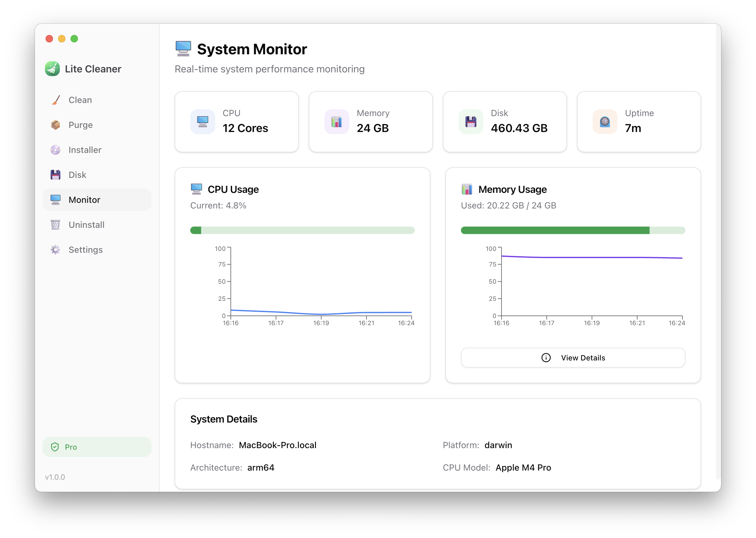This screenshot has height=538, width=756.
Task: Click the box icon beside Purge
Action: [56, 125]
